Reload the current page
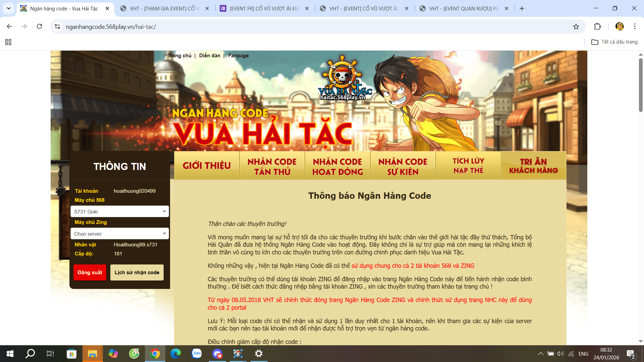644x362 pixels. (39, 26)
